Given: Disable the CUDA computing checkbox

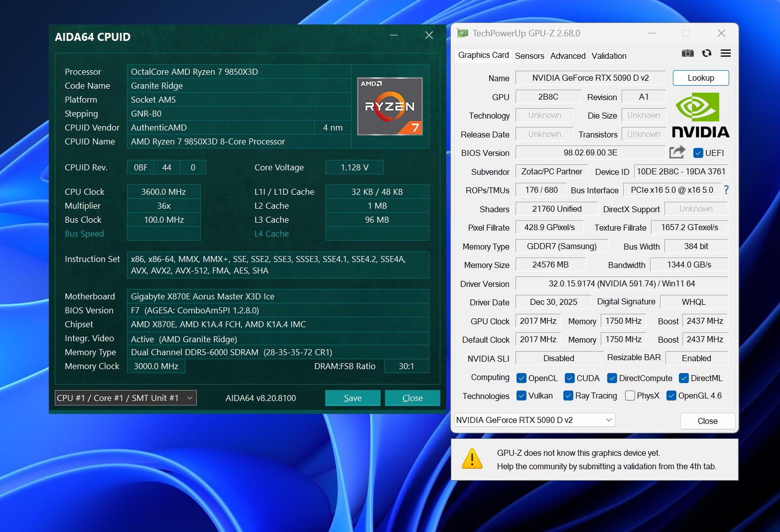Looking at the screenshot, I should coord(570,378).
